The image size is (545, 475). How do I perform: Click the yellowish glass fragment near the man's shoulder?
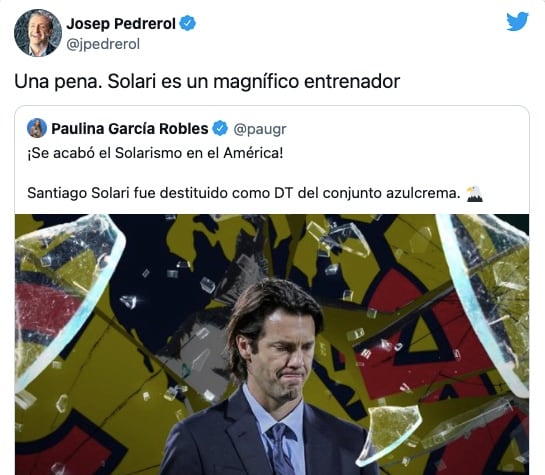[389, 434]
